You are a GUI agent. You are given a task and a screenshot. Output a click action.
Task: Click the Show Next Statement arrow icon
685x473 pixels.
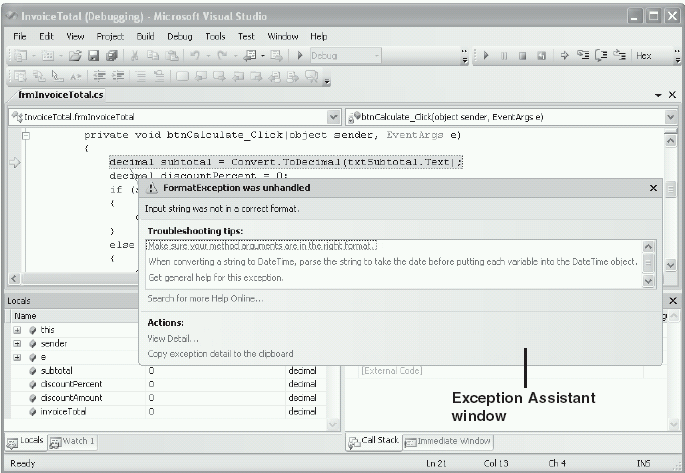click(564, 55)
